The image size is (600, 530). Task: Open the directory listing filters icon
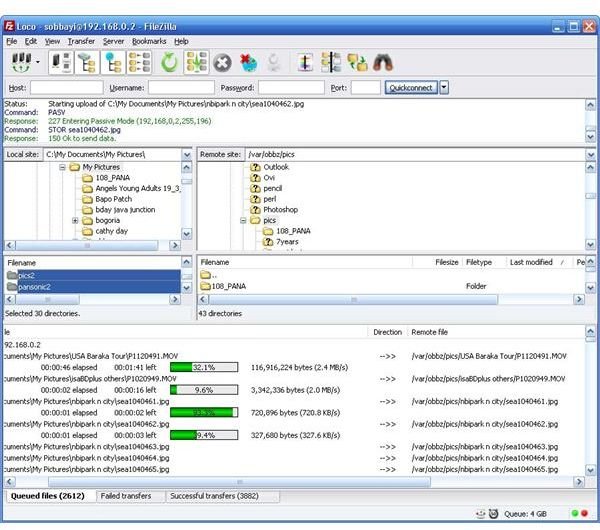tap(305, 62)
